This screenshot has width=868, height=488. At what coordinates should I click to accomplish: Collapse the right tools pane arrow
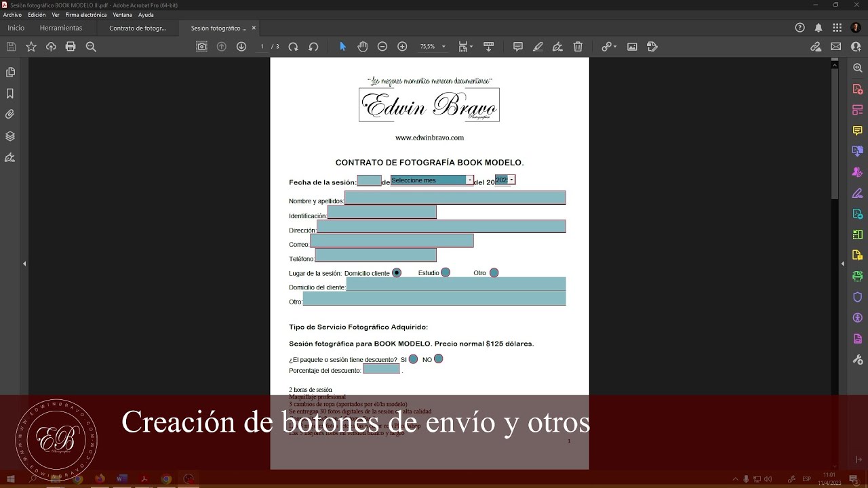click(x=843, y=264)
